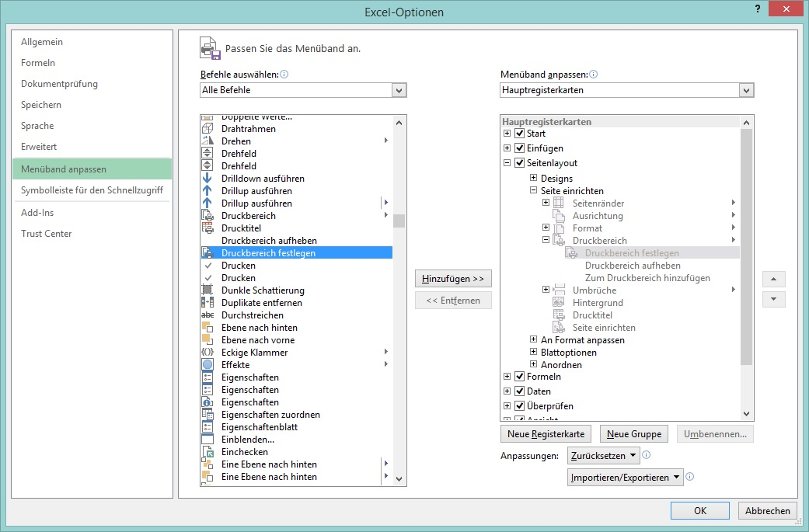Click the Hinzufügen >> button
Viewport: 809px width, 532px height.
pos(453,278)
